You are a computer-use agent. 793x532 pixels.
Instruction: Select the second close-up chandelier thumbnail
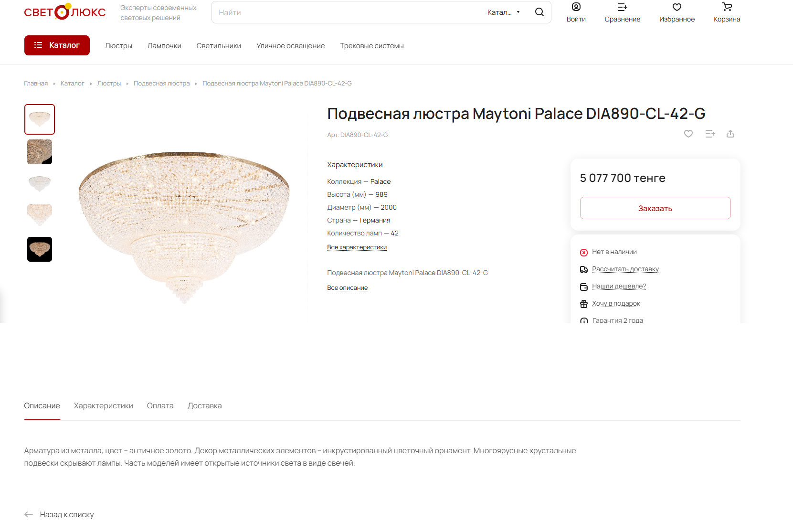click(40, 152)
